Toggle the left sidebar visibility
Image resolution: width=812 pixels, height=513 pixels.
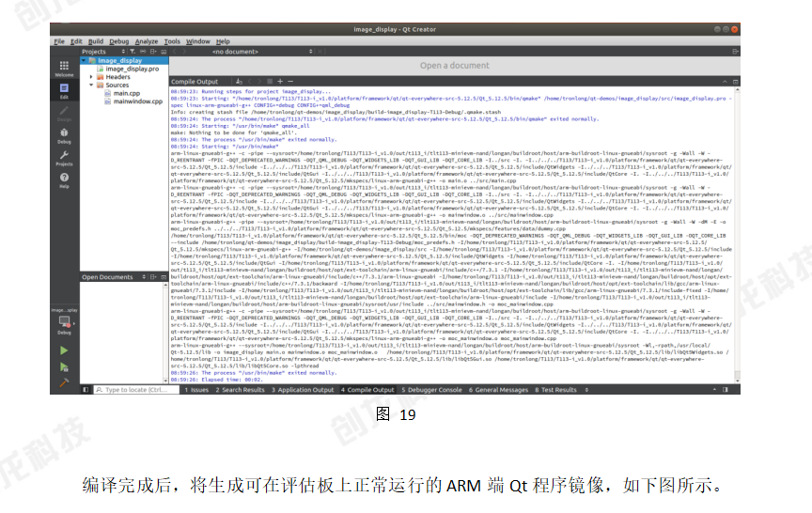coord(86,390)
